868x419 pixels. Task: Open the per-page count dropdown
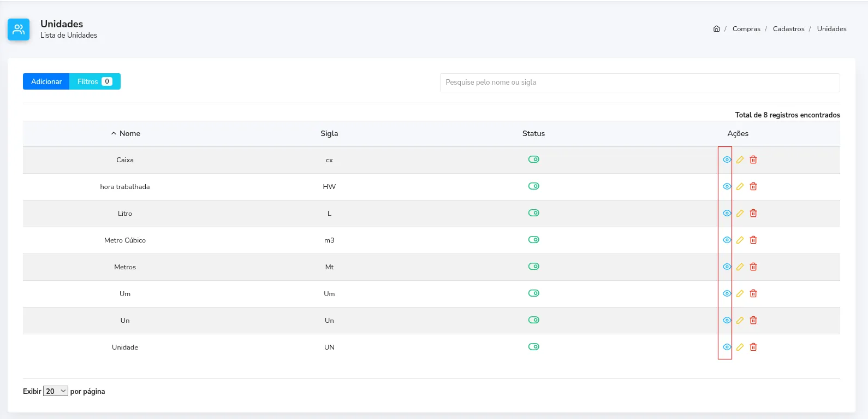tap(56, 391)
